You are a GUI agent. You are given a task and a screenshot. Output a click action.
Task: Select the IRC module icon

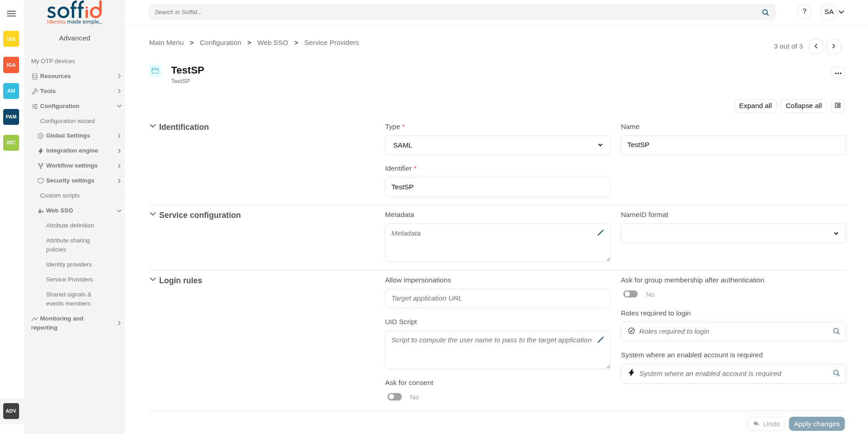pyautogui.click(x=11, y=143)
